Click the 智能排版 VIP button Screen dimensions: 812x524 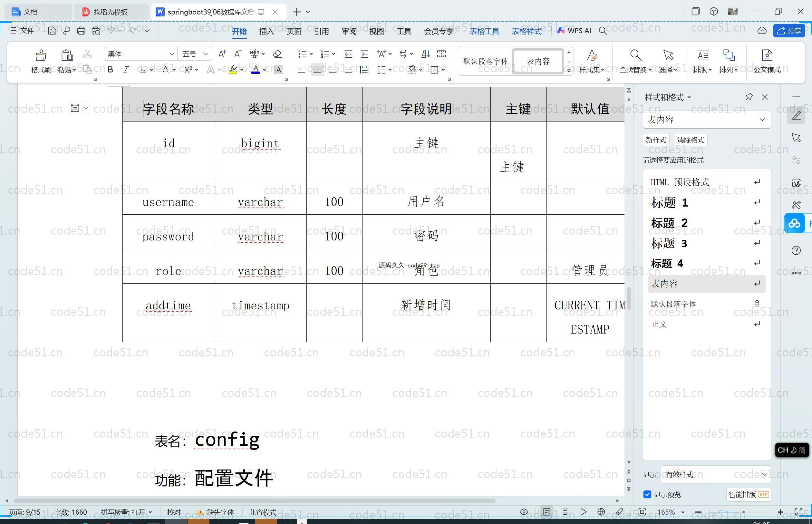(749, 494)
